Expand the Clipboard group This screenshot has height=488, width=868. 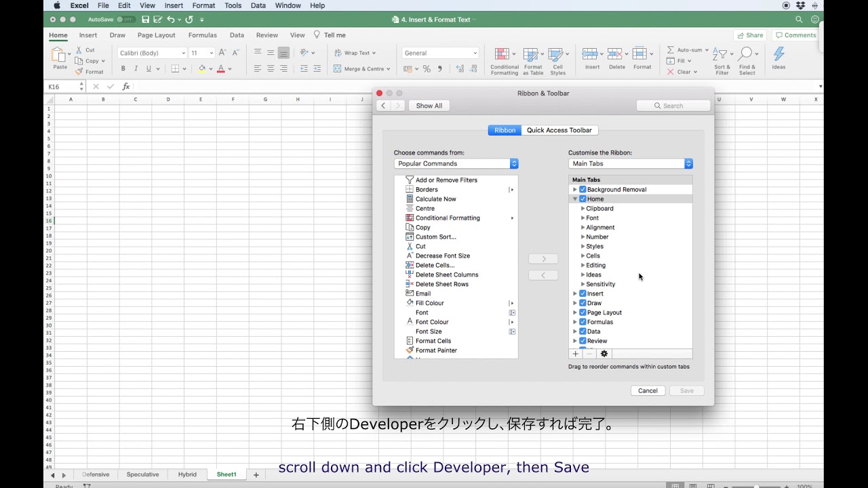coord(583,209)
